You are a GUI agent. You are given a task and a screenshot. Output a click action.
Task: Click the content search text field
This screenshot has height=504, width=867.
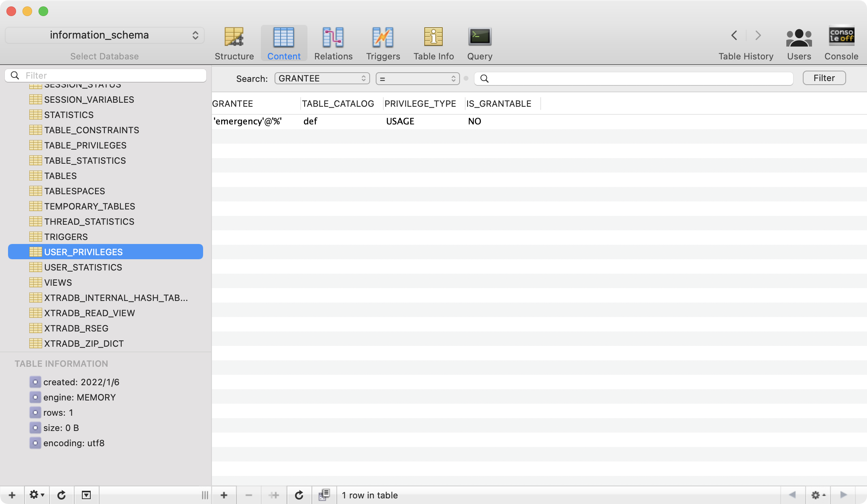pyautogui.click(x=633, y=78)
